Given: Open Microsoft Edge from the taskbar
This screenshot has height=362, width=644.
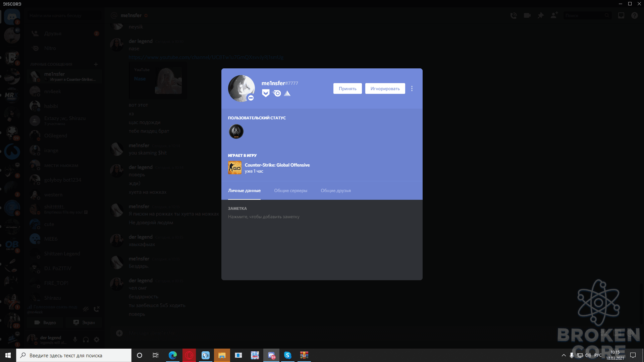Looking at the screenshot, I should point(173,355).
